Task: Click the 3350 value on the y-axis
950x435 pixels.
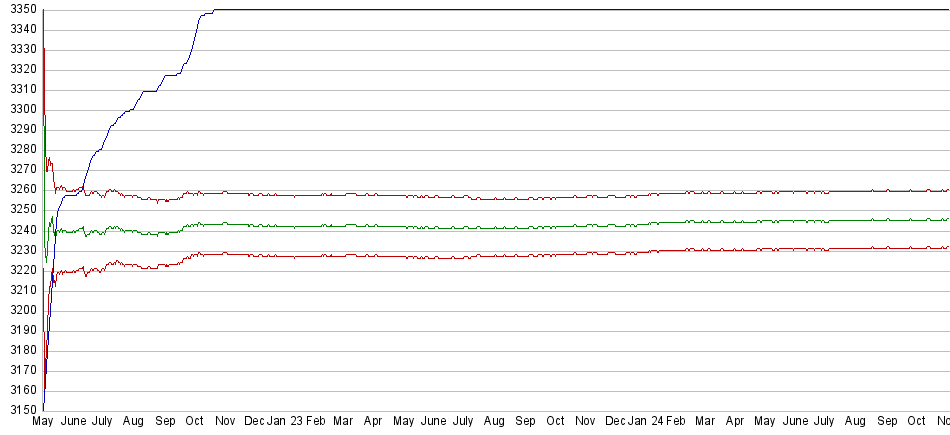Action: point(20,10)
